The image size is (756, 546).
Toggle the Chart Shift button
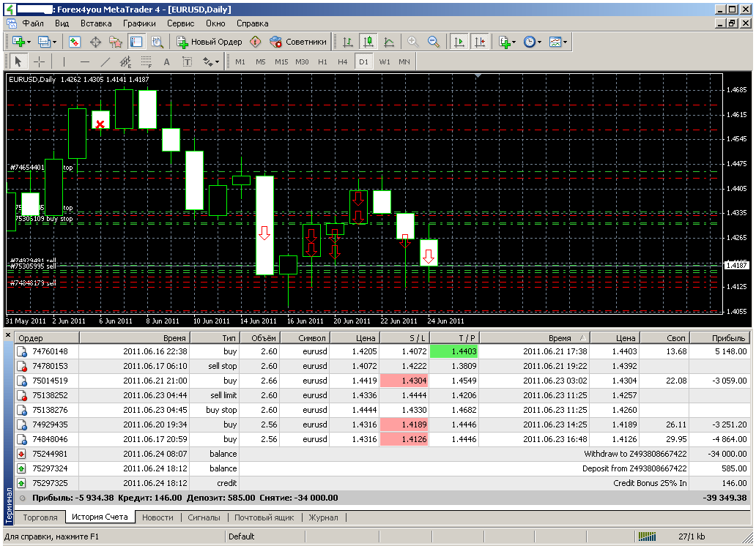(x=480, y=42)
